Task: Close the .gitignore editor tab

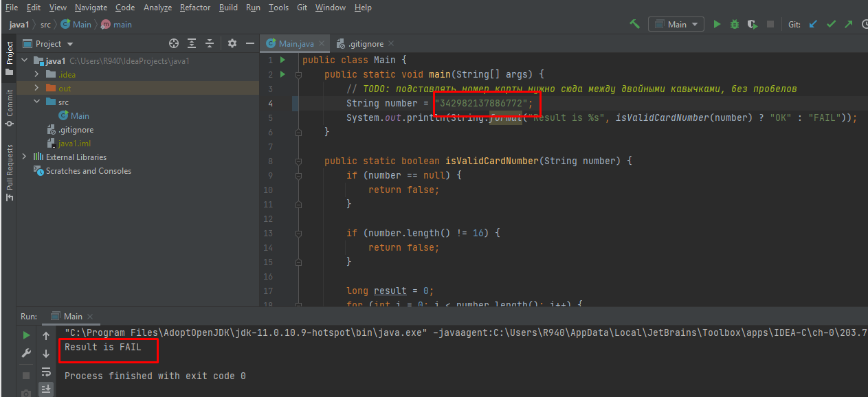Action: pos(391,44)
